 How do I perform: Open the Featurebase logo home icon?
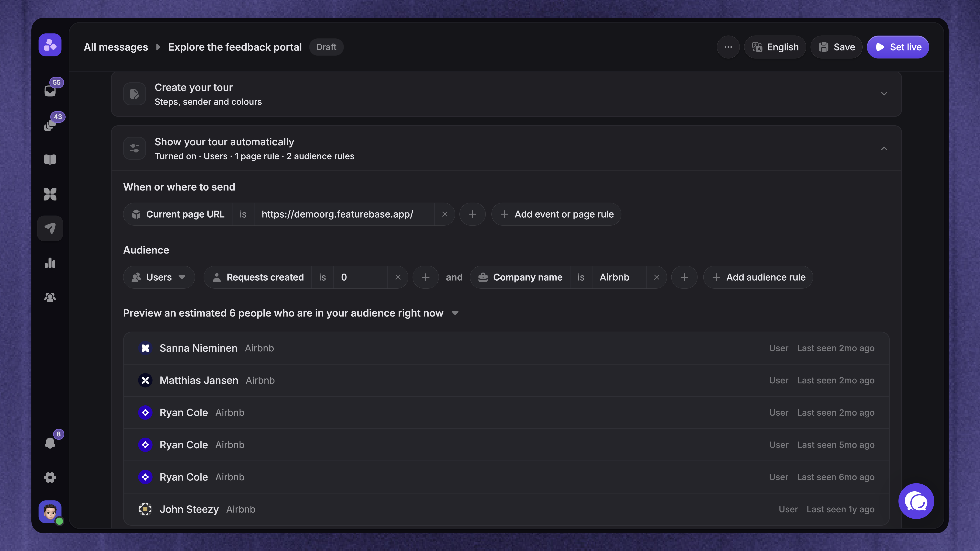(x=50, y=45)
